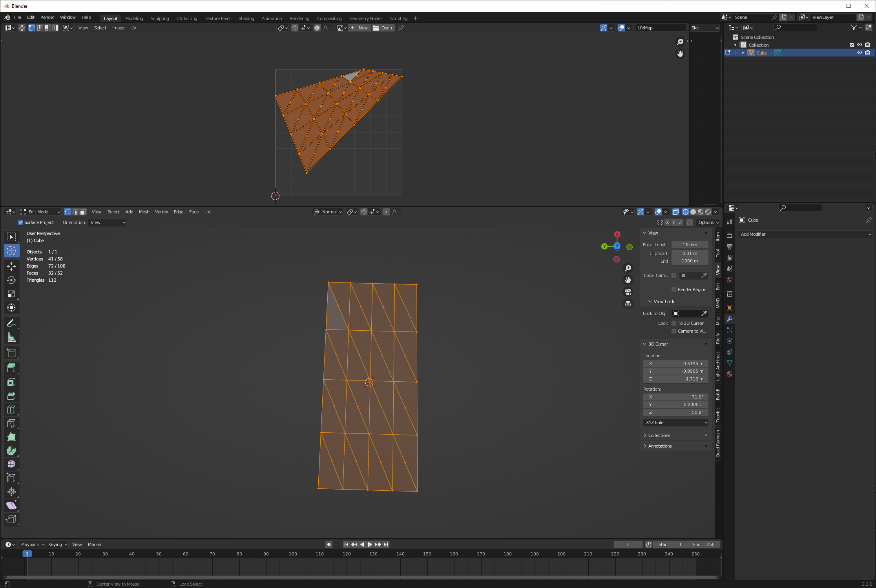Open the Render menu
Screen dimensions: 876x588
47,17
